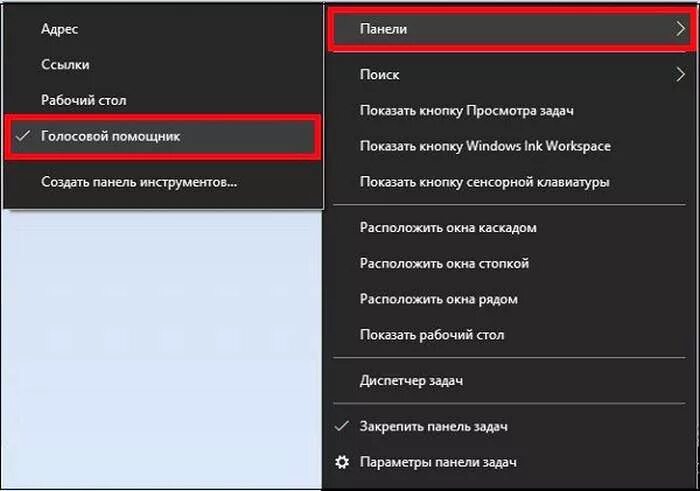
Task: Click the checkmark next to Голосовой помощник
Action: pos(23,136)
